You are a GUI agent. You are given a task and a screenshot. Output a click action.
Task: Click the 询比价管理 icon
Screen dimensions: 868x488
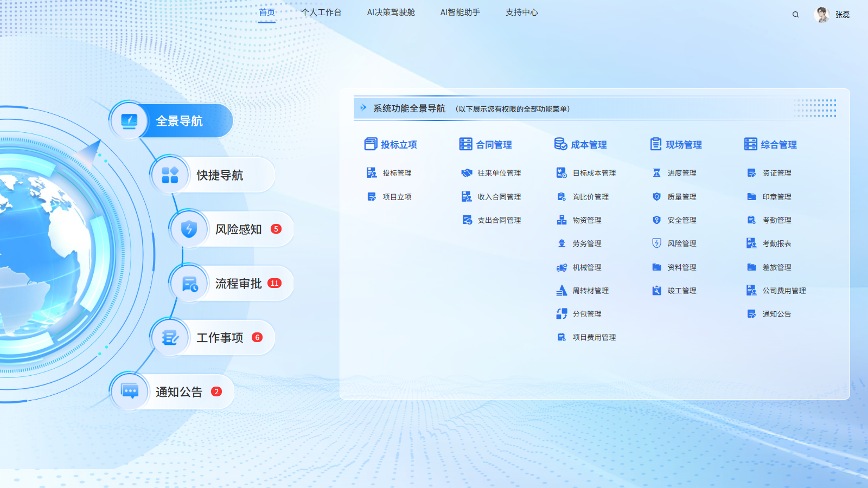tap(561, 197)
